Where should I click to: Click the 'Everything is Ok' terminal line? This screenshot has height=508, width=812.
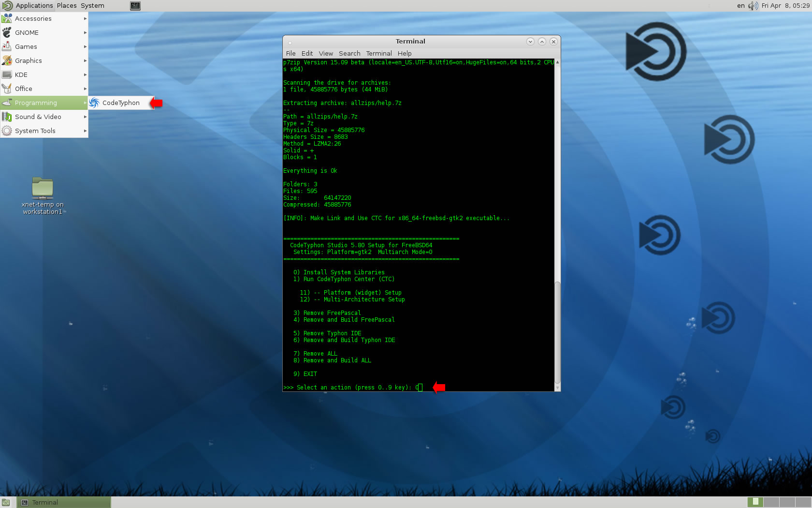point(310,171)
